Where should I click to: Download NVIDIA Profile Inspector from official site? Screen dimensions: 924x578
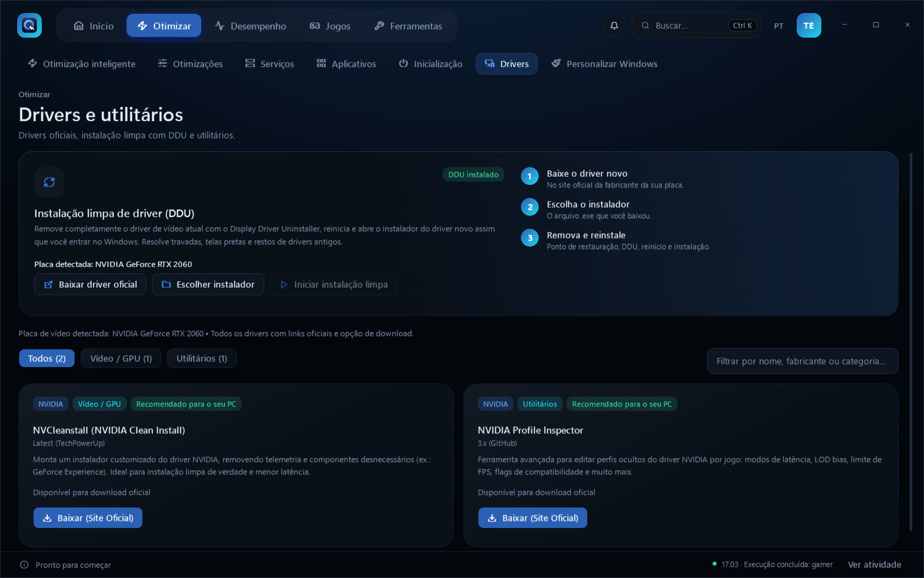533,518
